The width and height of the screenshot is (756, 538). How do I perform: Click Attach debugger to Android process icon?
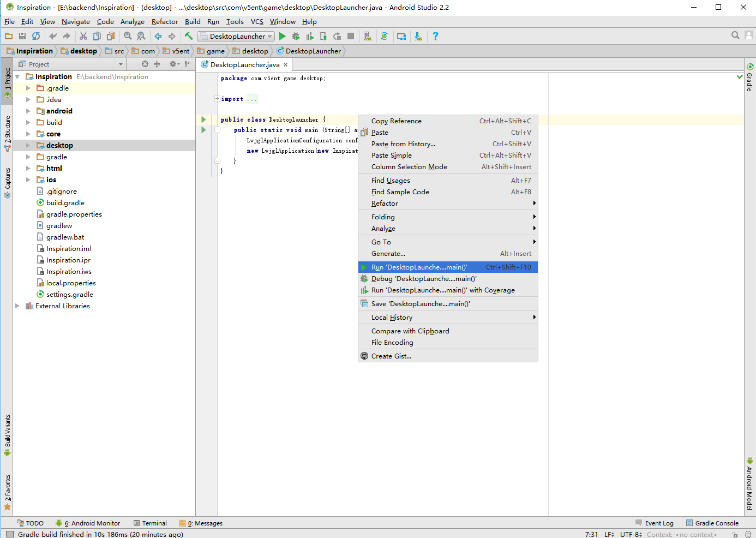click(x=323, y=36)
